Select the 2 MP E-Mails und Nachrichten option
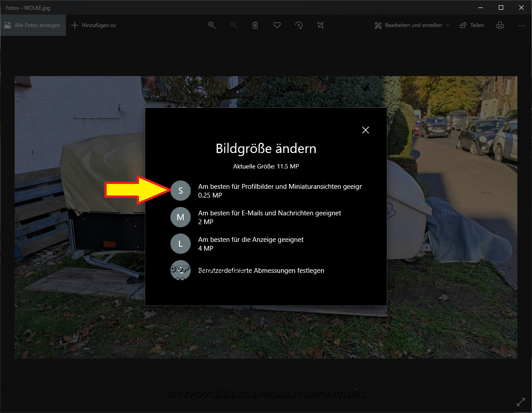This screenshot has height=413, width=532. [x=269, y=217]
